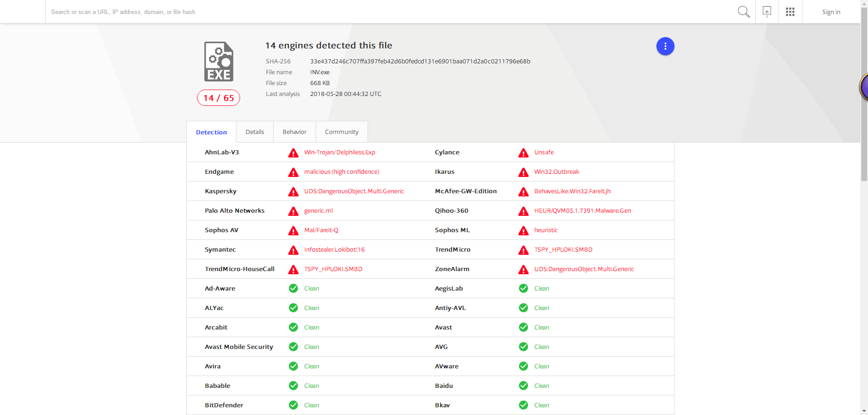Click the warning icon for Cylance
Viewport: 868px width, 415px height.
coord(524,153)
